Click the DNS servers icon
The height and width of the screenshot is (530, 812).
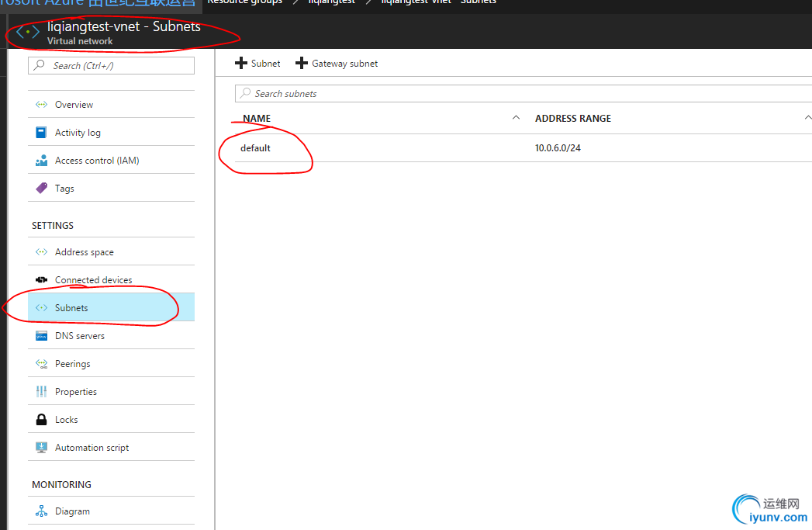pos(41,336)
